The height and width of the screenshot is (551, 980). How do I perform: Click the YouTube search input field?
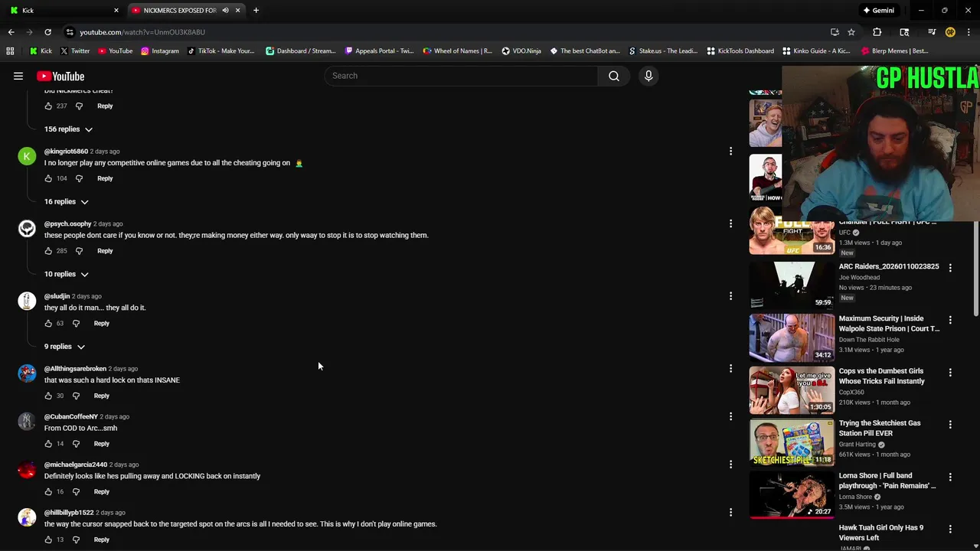[x=462, y=76]
